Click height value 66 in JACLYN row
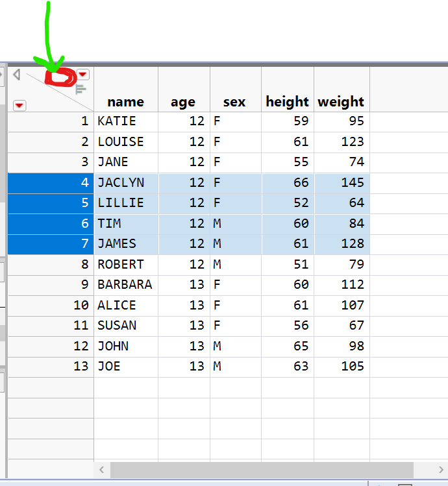The image size is (448, 486). pos(301,182)
